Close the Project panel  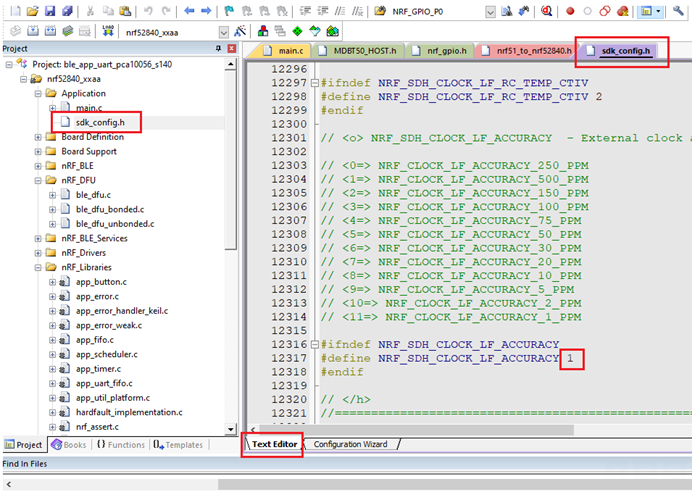pyautogui.click(x=232, y=48)
